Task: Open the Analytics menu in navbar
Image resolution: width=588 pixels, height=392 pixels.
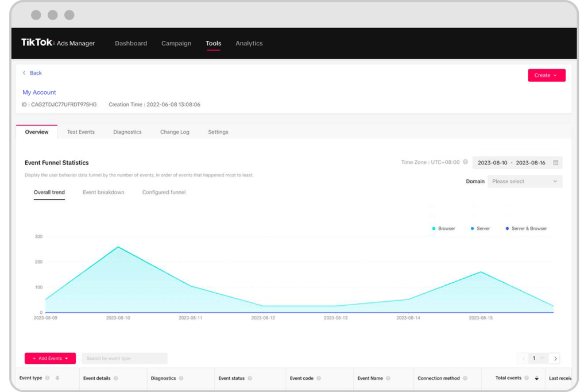Action: (249, 44)
